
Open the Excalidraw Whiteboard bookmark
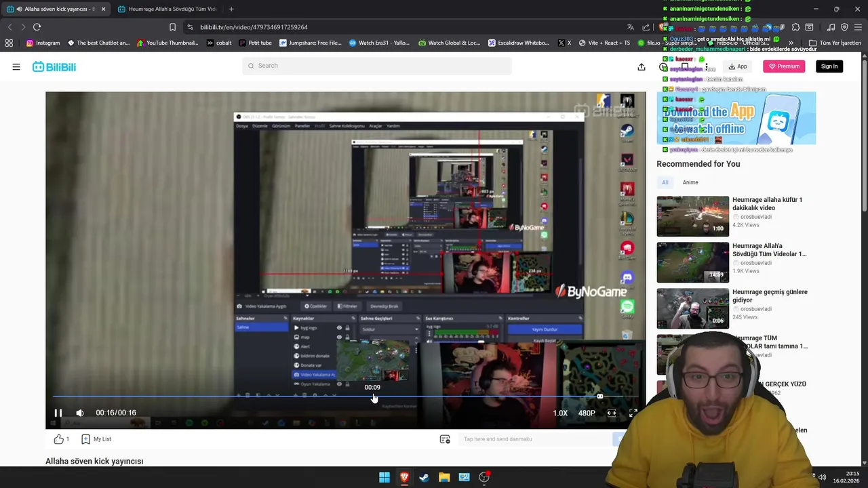click(519, 43)
